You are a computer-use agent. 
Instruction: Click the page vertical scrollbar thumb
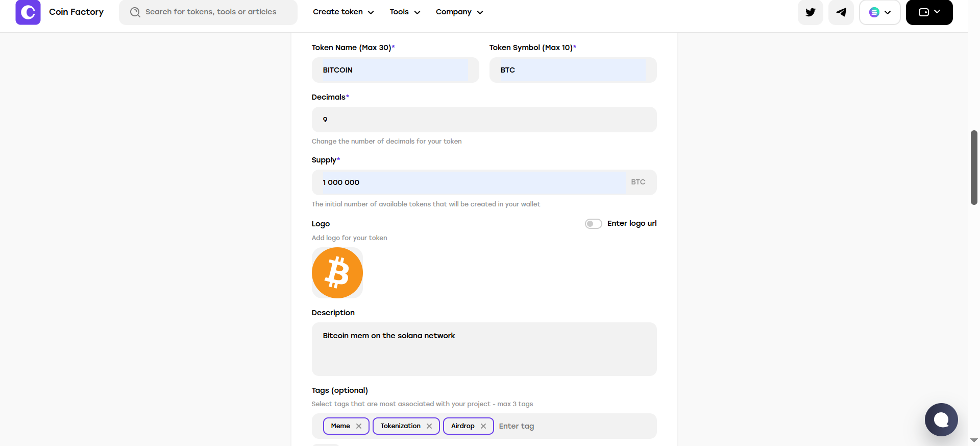[x=974, y=168]
